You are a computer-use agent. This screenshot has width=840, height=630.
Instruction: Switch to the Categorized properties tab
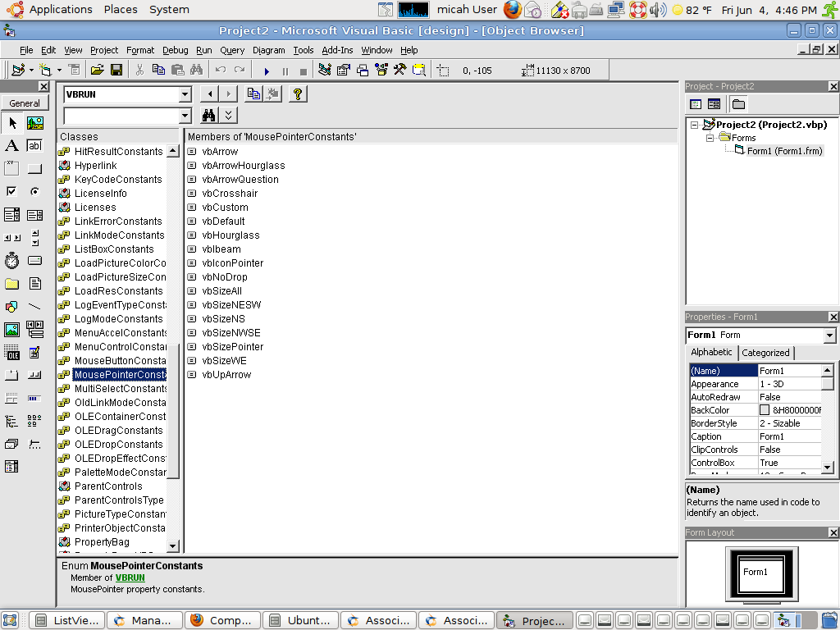[765, 353]
